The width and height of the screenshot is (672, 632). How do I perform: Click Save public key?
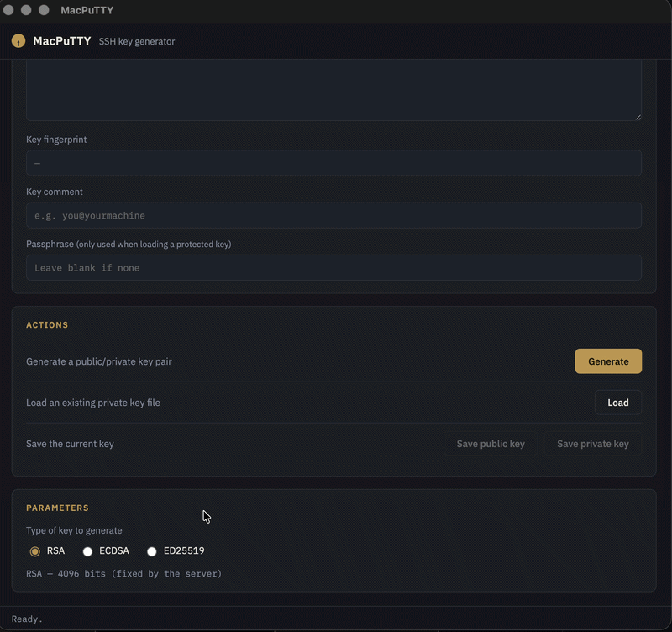[x=491, y=444]
